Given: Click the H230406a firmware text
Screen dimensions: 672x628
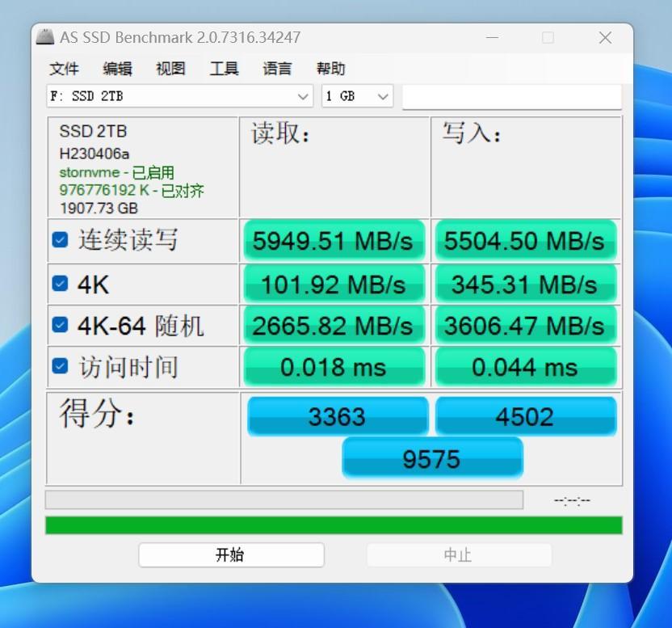Looking at the screenshot, I should (x=94, y=153).
